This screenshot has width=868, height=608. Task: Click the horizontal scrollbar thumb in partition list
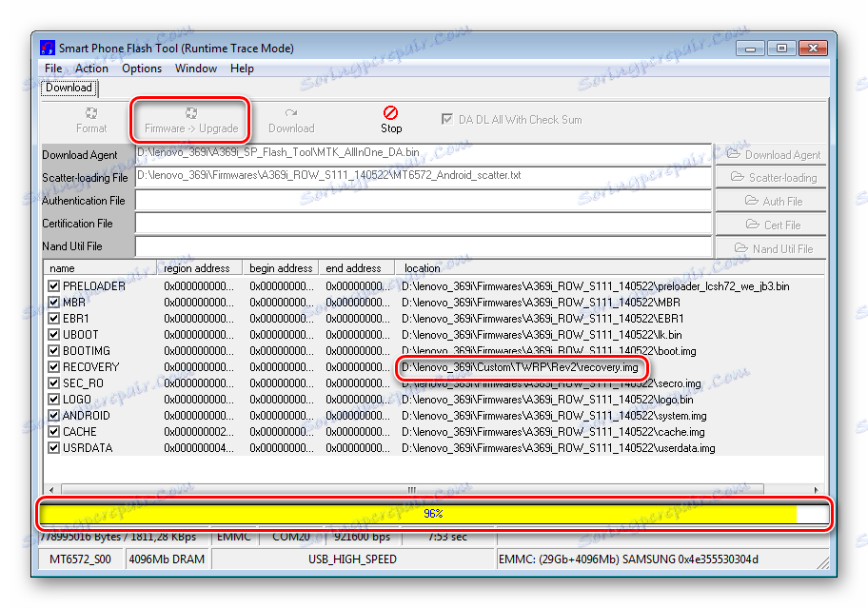click(x=412, y=490)
